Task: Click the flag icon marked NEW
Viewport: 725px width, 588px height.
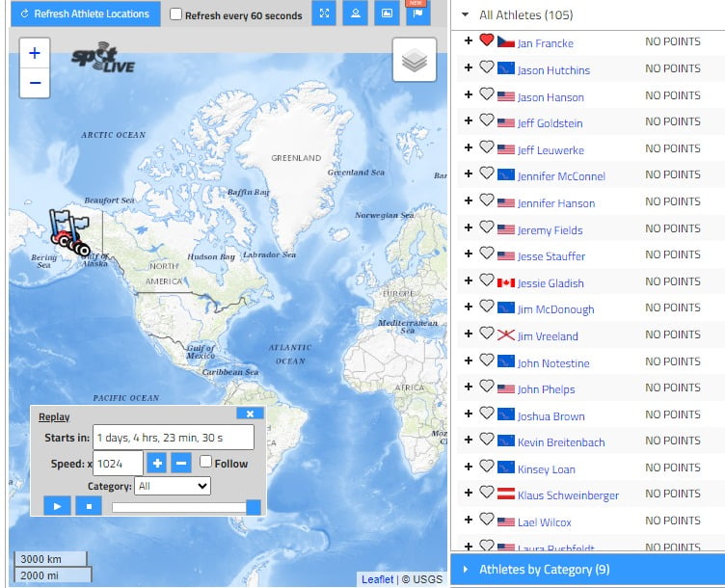Action: click(416, 14)
